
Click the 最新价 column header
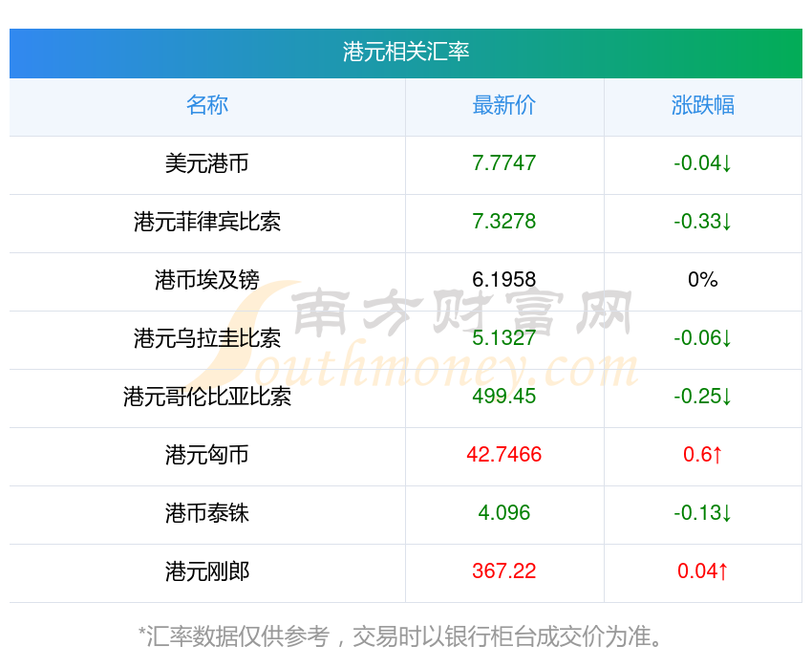[x=503, y=105]
